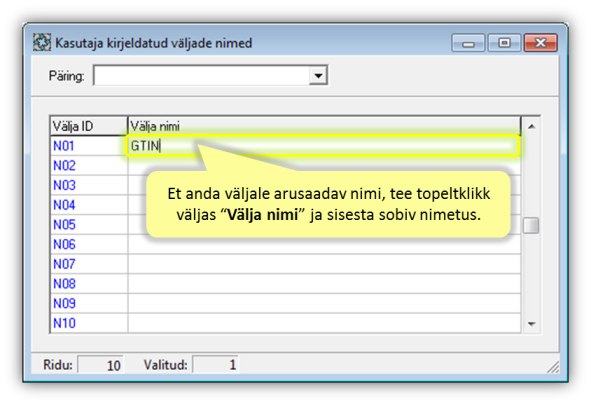Select row N09 in Välja ID column

click(89, 303)
